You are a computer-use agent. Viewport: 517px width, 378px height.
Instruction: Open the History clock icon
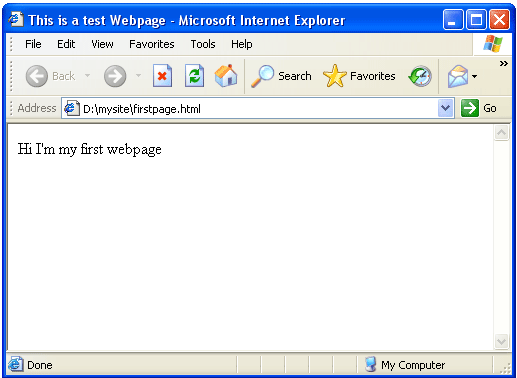[420, 76]
